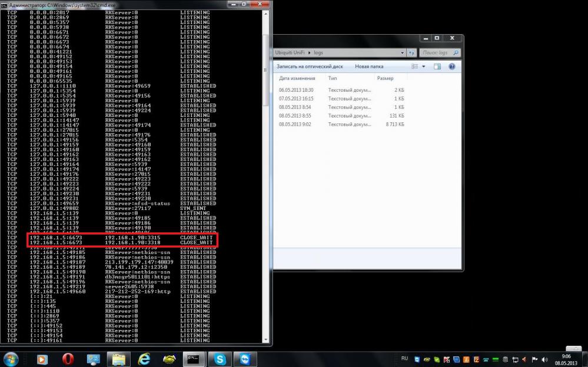Expand the change view options dropdown

click(x=423, y=66)
